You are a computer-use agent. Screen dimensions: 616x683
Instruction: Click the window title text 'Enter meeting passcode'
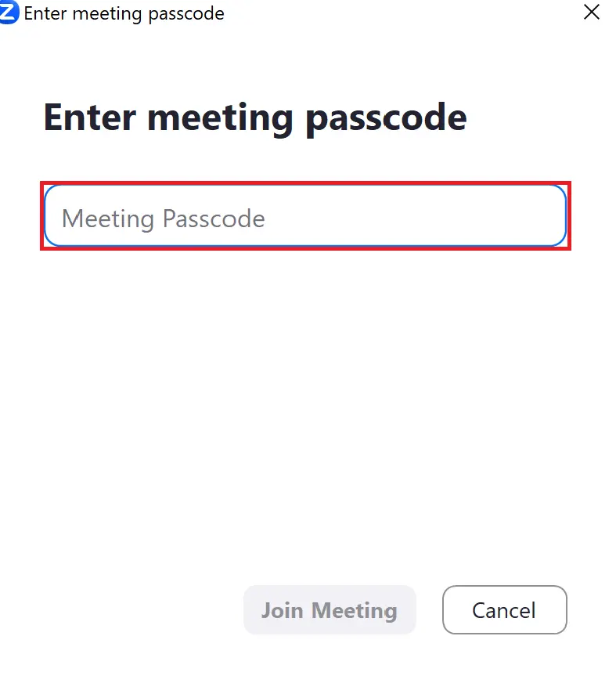click(124, 14)
